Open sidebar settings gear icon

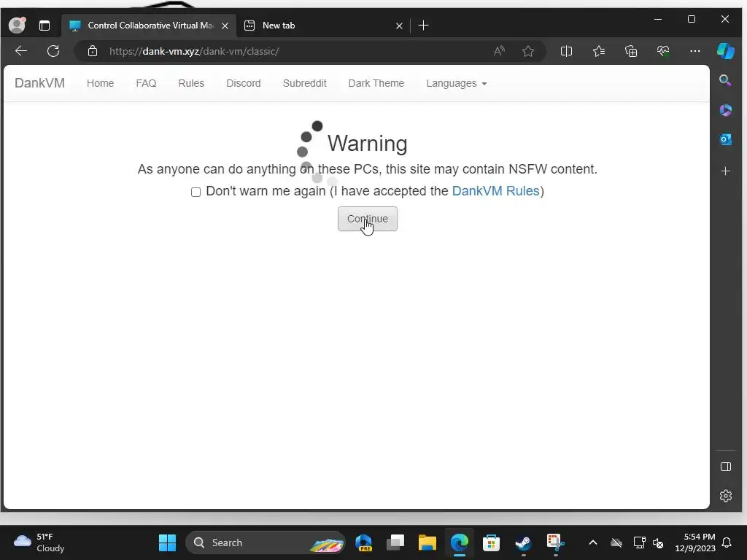(726, 496)
